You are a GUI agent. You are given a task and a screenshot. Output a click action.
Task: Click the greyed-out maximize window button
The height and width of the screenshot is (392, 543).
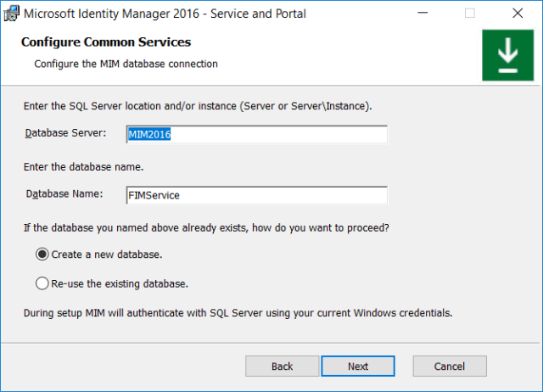tap(470, 13)
